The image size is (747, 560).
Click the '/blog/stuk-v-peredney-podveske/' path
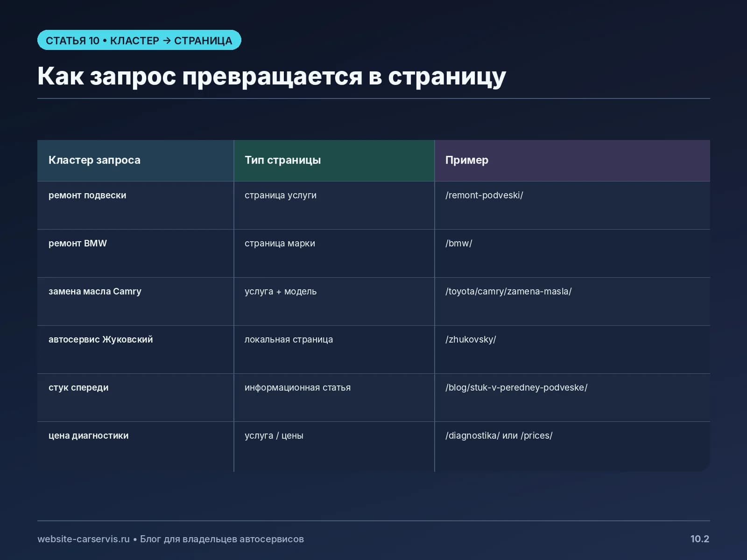[x=516, y=387]
